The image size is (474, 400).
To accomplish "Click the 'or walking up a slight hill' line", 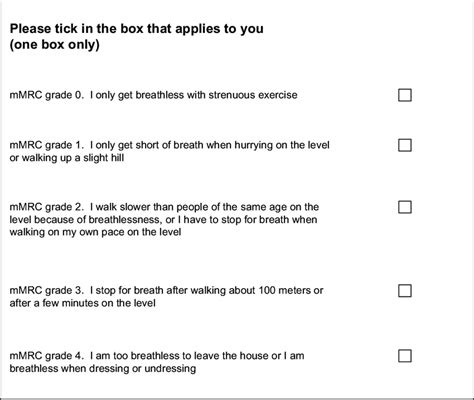I will pyautogui.click(x=67, y=158).
